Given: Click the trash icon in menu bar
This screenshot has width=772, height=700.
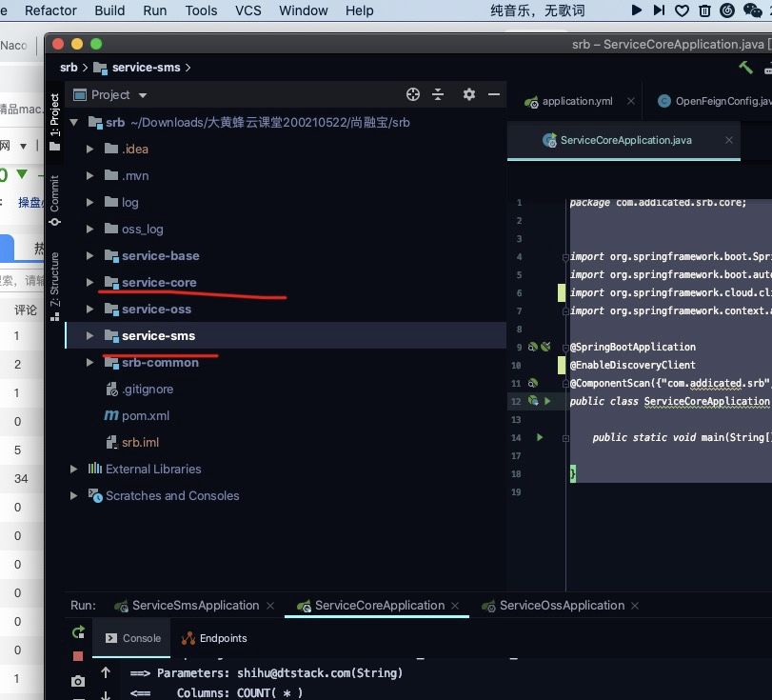Looking at the screenshot, I should click(x=704, y=10).
